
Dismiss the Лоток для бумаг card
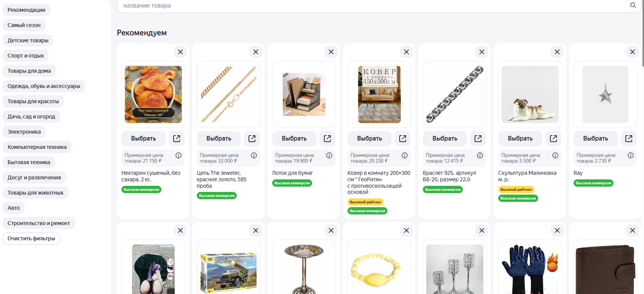point(331,52)
